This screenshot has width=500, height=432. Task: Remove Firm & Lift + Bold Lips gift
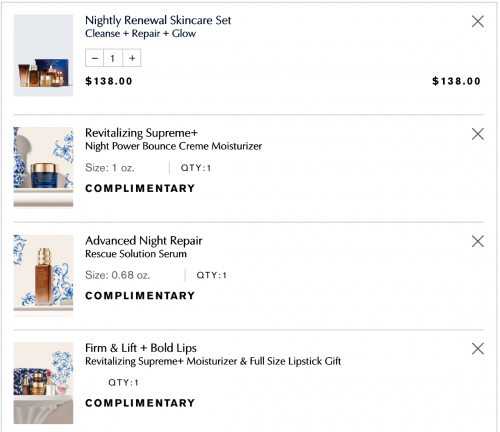point(478,349)
